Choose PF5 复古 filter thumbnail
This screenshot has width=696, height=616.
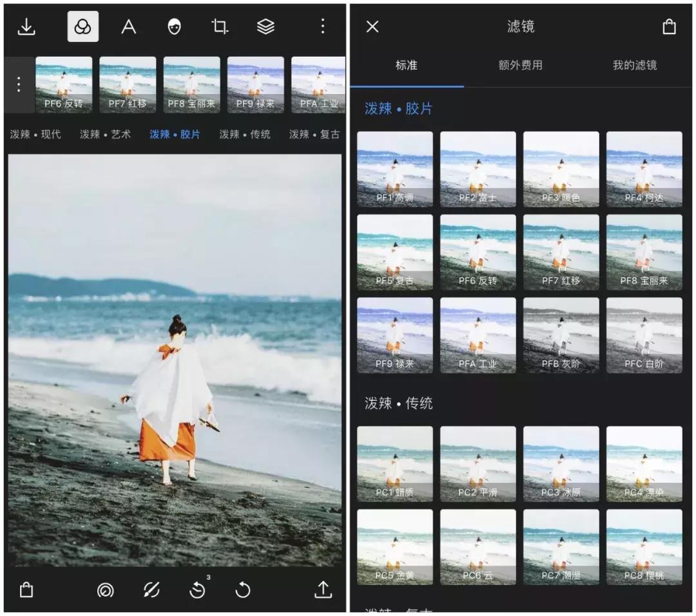395,252
